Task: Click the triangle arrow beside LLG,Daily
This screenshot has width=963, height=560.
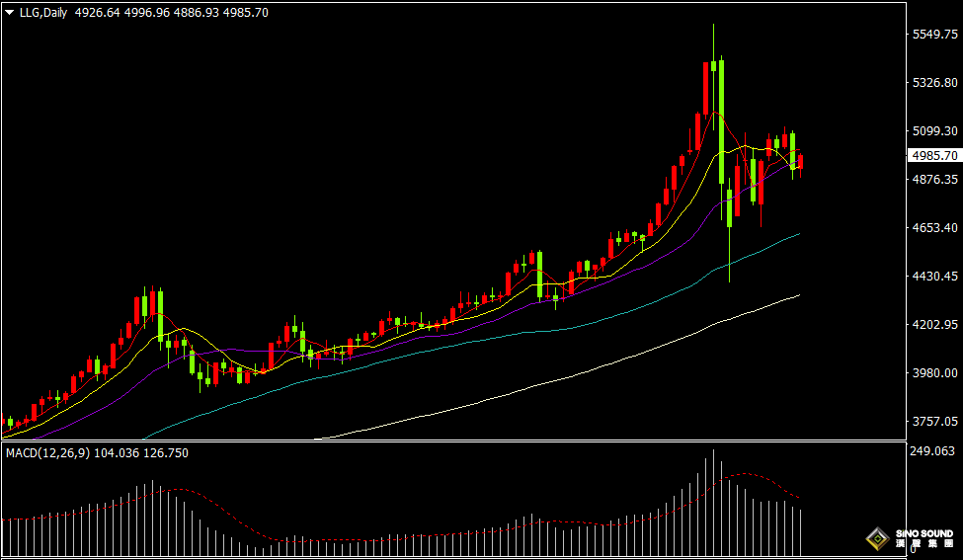Action: [x=9, y=13]
